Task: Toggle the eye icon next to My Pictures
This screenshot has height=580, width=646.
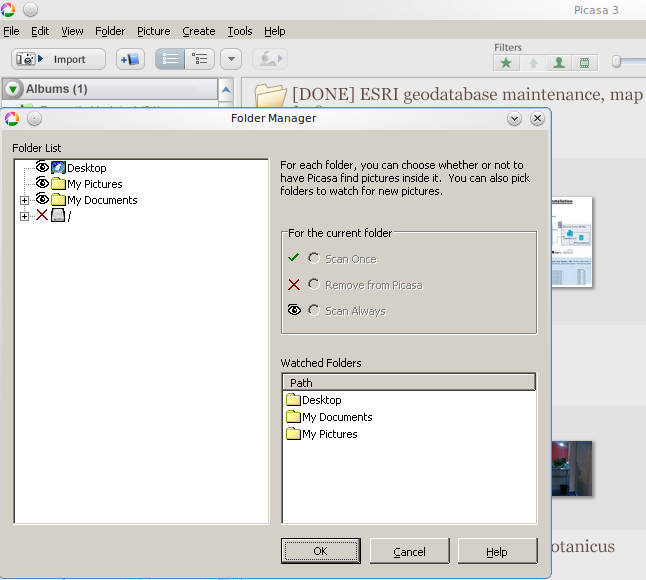Action: (42, 182)
